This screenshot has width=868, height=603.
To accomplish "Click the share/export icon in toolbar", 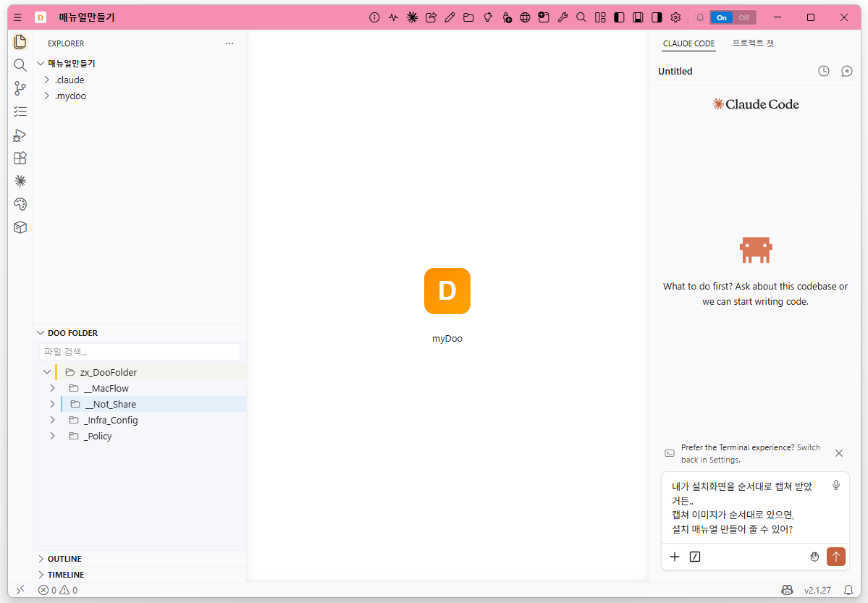I will (431, 17).
